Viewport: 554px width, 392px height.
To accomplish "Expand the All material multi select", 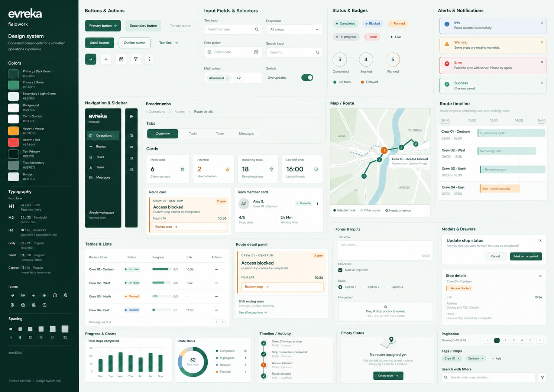I will pos(218,78).
